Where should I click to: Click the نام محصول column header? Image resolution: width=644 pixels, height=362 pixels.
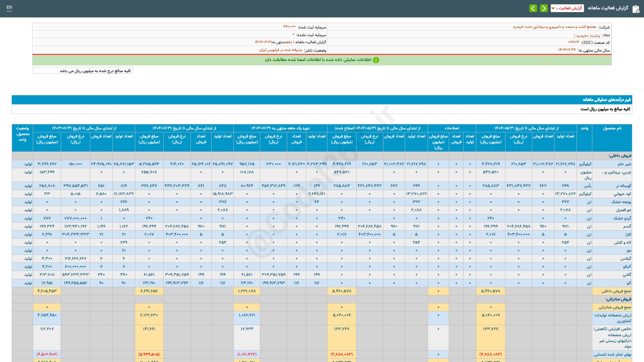(612, 128)
